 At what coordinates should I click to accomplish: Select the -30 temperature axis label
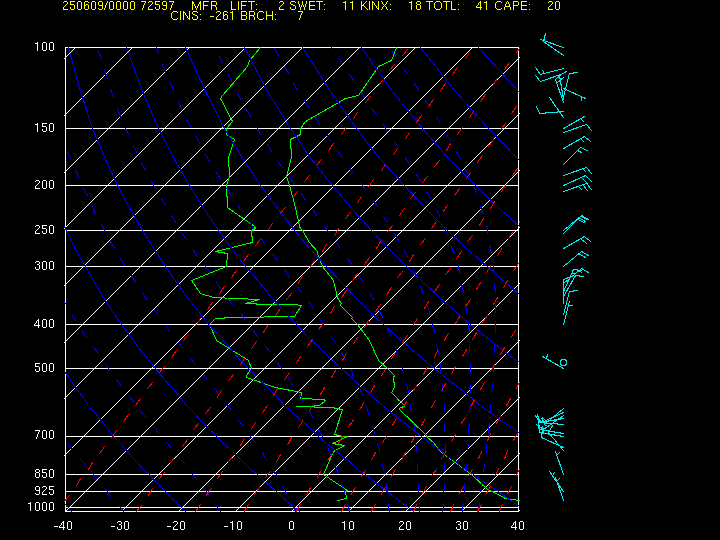(120, 526)
